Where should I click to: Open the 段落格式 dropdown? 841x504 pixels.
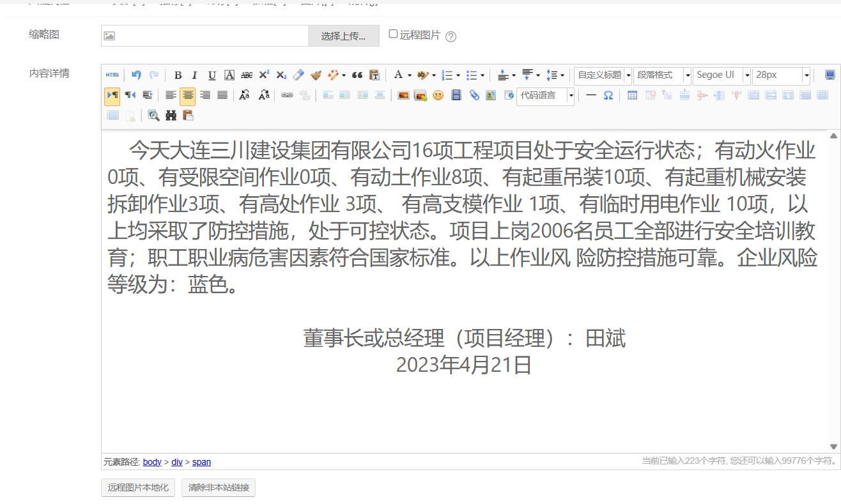tap(662, 75)
